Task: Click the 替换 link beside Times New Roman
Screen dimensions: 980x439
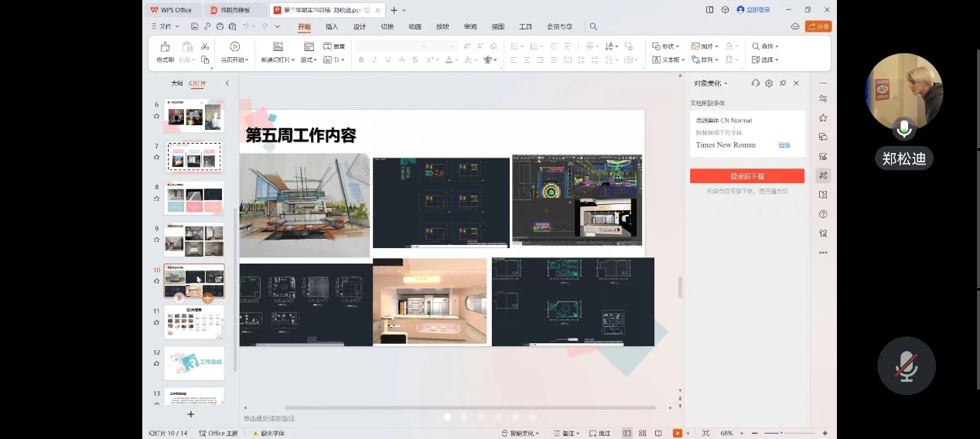Action: 784,145
